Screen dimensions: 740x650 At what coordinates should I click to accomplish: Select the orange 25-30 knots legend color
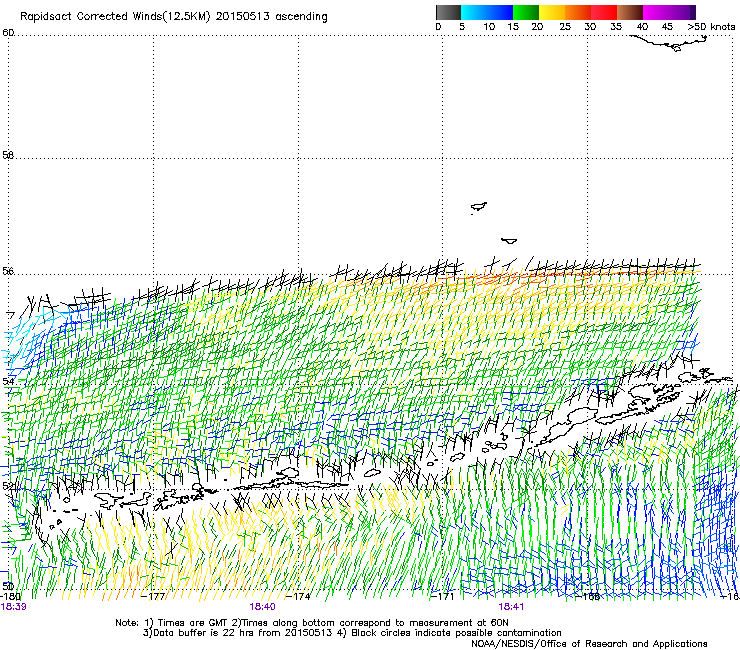coord(578,12)
